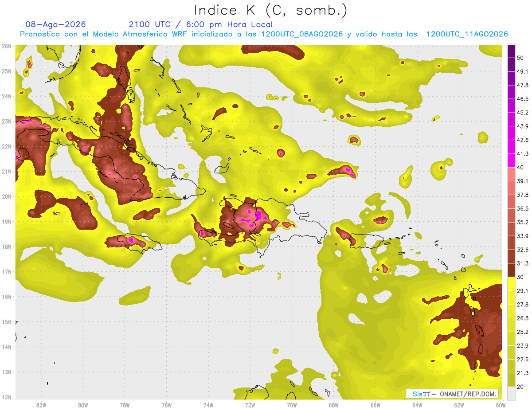
Task: Click the "13N" latitude label
Action: tap(6, 372)
